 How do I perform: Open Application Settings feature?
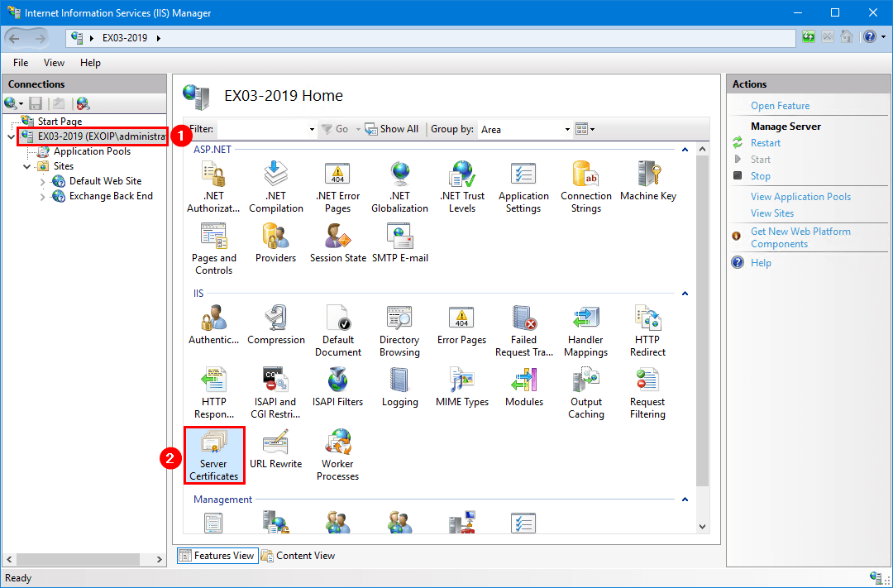click(x=523, y=187)
